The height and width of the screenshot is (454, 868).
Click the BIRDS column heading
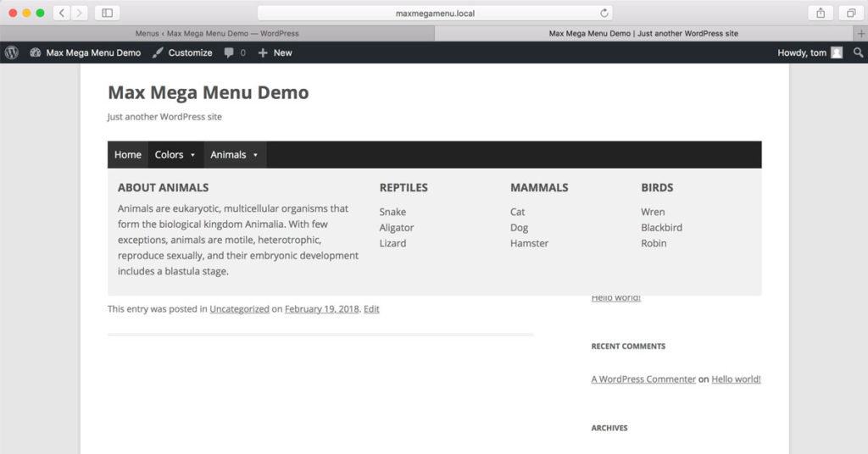point(657,187)
